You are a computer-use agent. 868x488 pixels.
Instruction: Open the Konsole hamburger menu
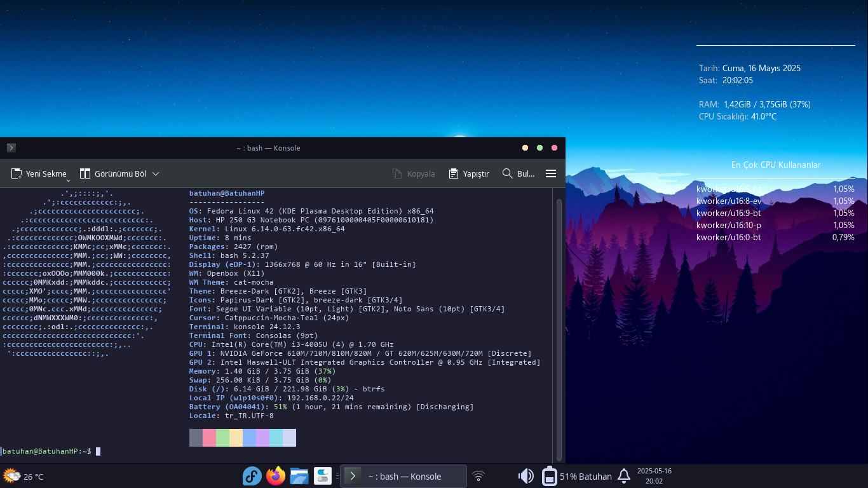[x=551, y=173]
